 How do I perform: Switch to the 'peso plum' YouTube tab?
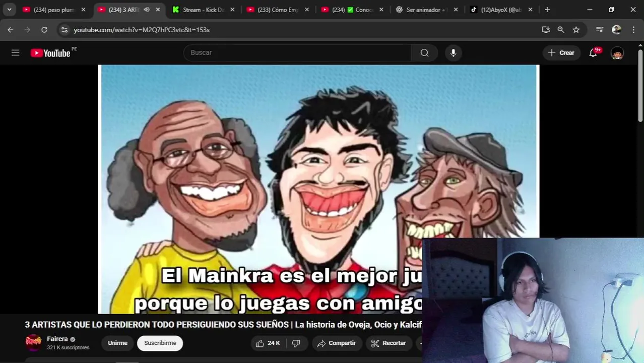point(54,10)
